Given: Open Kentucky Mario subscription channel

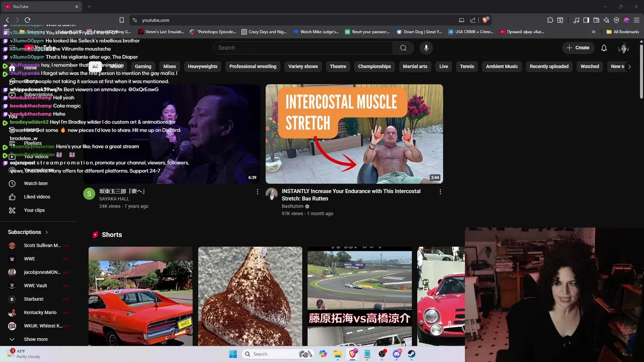Looking at the screenshot, I should tap(40, 312).
